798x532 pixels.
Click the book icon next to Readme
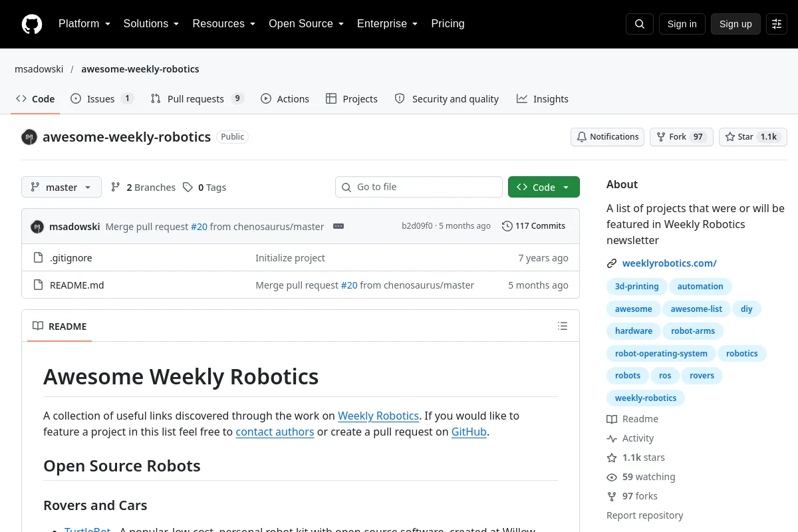coord(612,419)
